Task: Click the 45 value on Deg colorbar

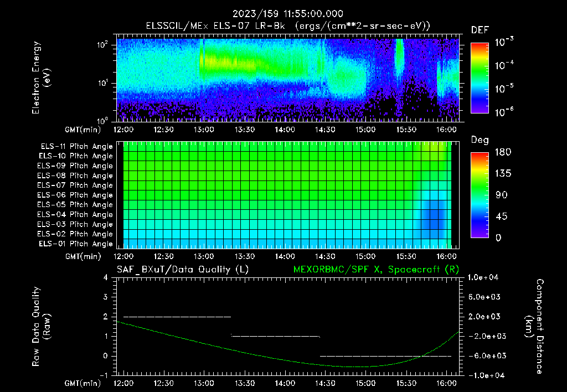Action: pos(503,216)
